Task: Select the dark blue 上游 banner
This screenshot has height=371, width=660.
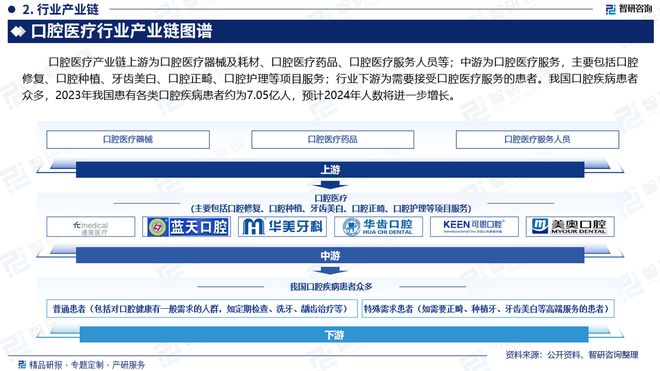Action: pos(330,169)
